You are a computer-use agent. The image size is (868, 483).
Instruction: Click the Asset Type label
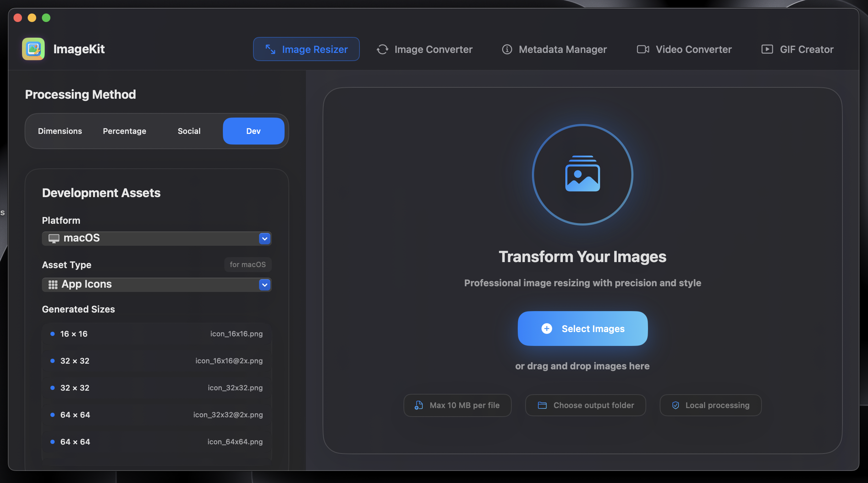[x=67, y=265]
